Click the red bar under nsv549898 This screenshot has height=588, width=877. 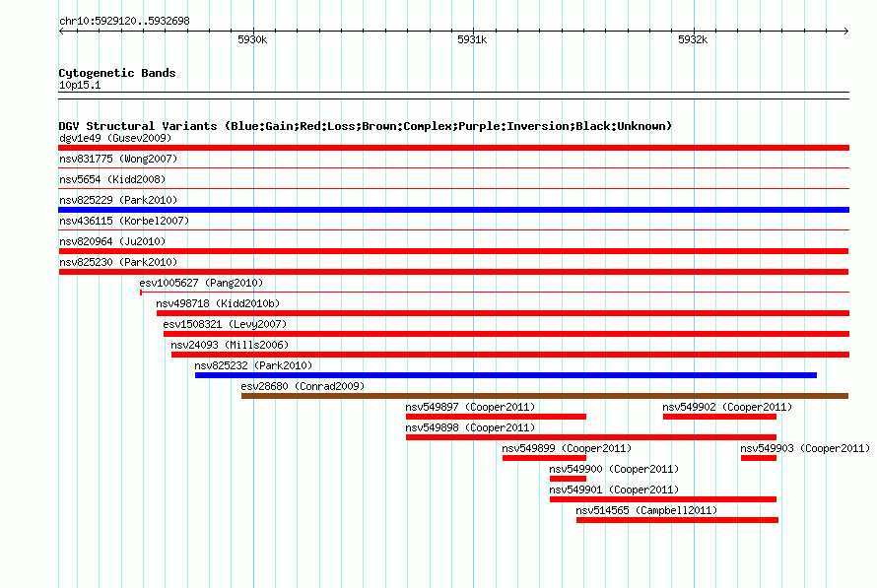tap(591, 437)
